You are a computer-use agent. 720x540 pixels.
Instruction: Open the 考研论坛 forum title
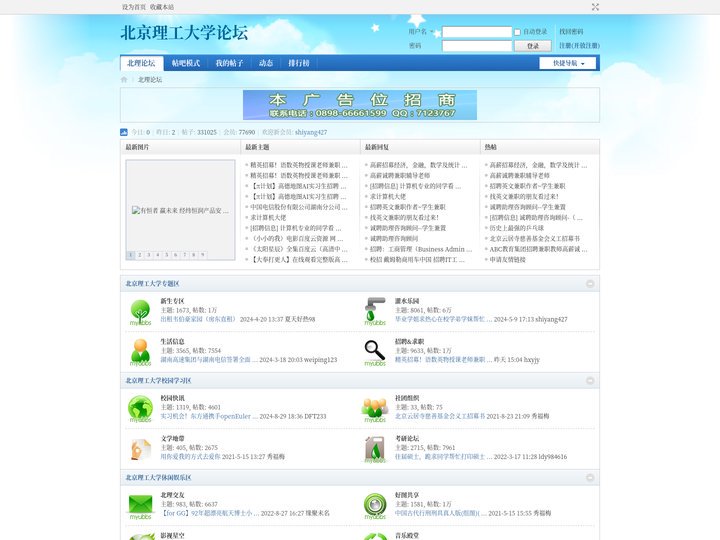click(407, 439)
